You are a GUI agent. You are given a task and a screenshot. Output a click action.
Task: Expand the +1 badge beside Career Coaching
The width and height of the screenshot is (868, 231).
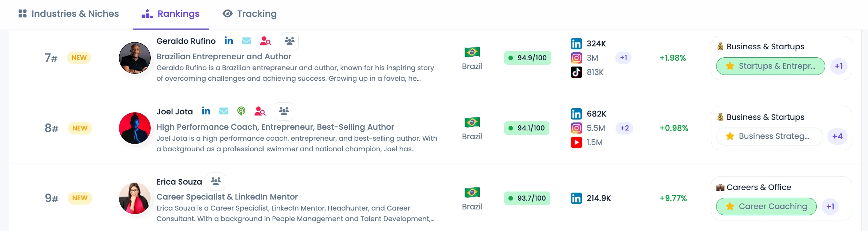(x=830, y=207)
